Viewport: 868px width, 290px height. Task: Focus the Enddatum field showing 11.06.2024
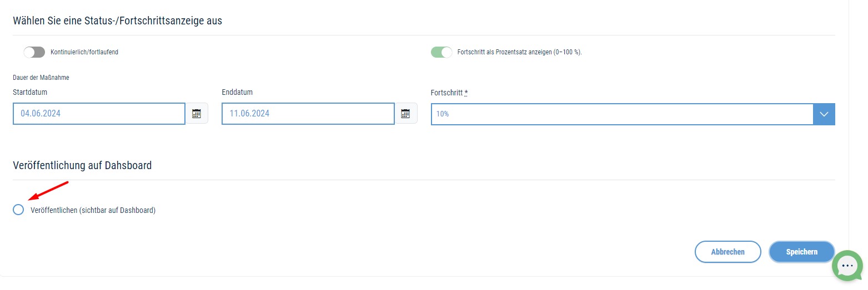pos(308,114)
